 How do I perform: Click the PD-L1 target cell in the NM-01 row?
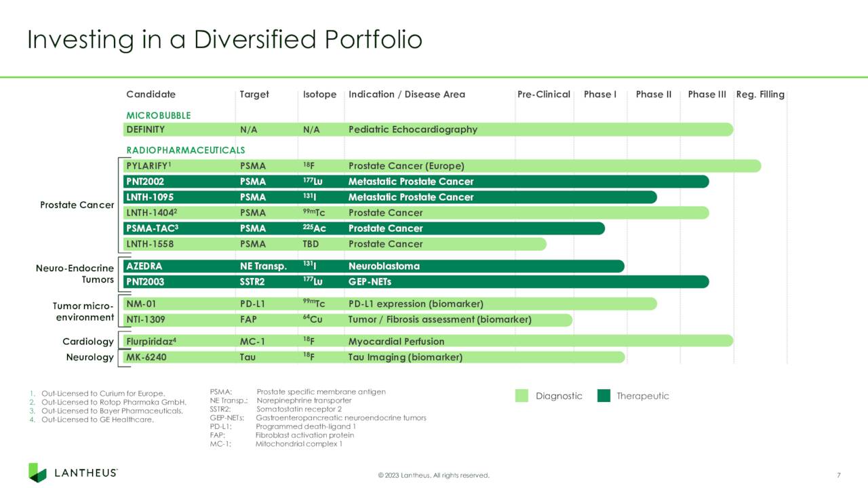(x=253, y=304)
